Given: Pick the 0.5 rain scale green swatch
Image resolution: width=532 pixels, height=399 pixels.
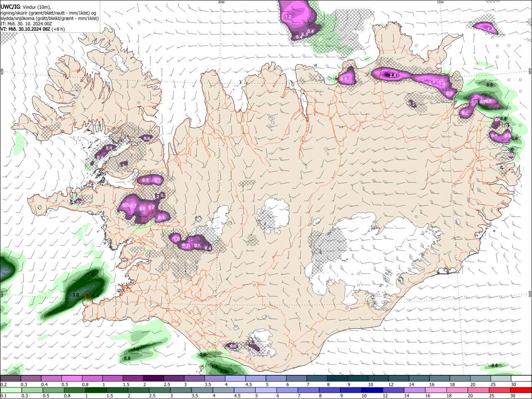Looking at the screenshot, I should (x=53, y=390).
